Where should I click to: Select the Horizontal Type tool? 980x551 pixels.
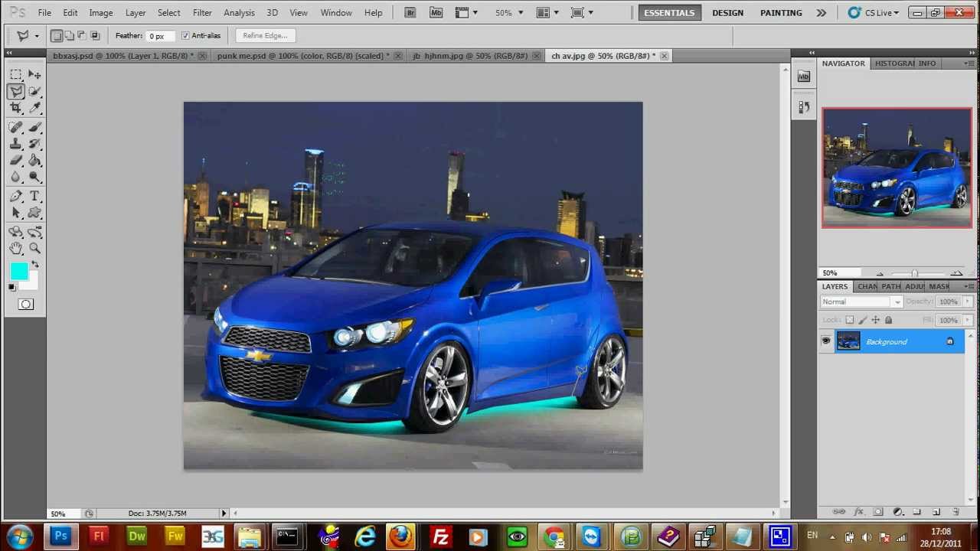point(34,197)
